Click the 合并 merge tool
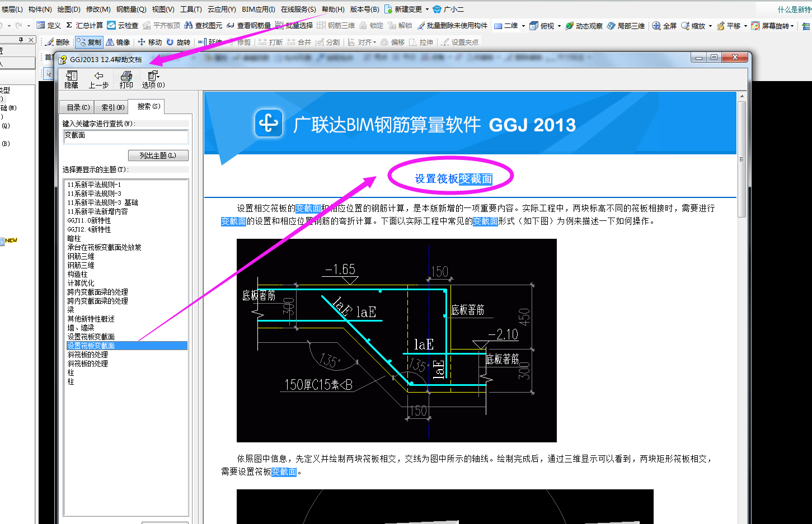Screen dimensions: 812x524 click(299, 42)
